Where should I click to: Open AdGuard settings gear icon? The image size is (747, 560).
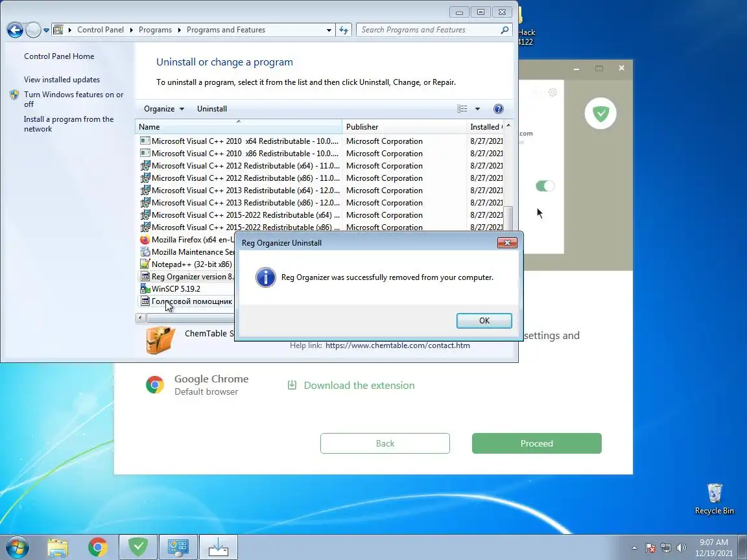pyautogui.click(x=552, y=93)
